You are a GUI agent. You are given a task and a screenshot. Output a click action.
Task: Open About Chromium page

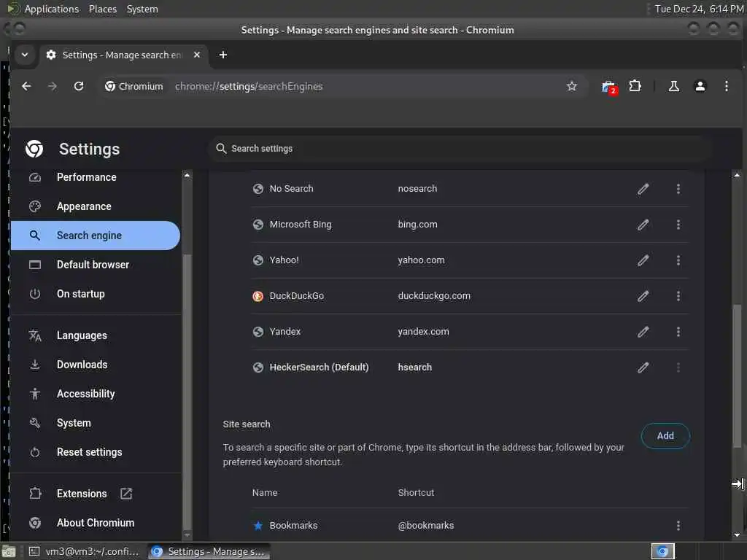[x=96, y=523]
